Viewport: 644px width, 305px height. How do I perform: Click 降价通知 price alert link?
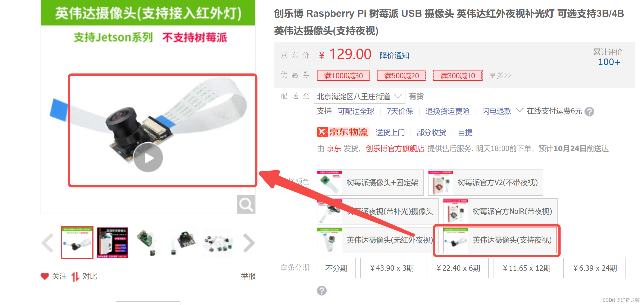(394, 56)
